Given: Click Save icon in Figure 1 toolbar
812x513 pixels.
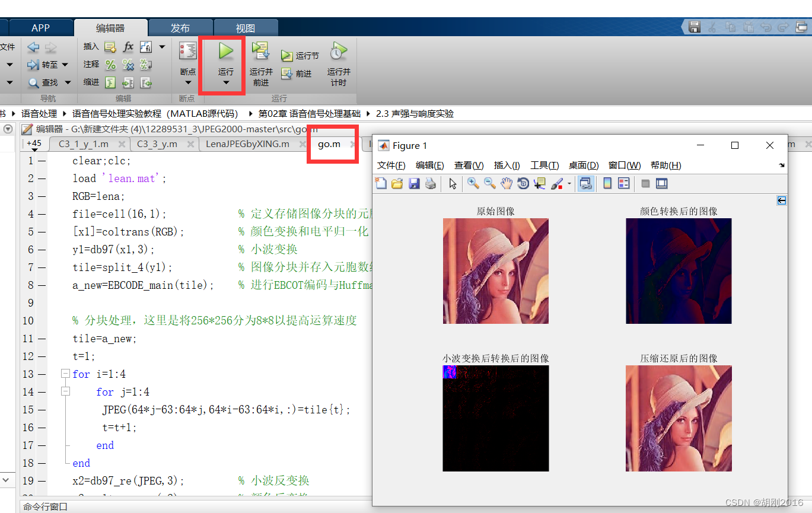Looking at the screenshot, I should pyautogui.click(x=414, y=184).
